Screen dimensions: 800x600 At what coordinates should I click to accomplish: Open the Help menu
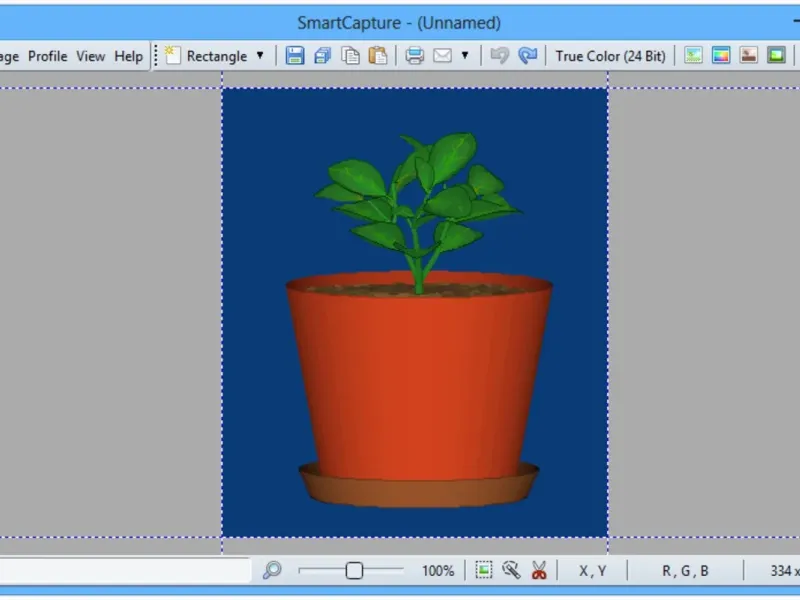click(x=128, y=56)
